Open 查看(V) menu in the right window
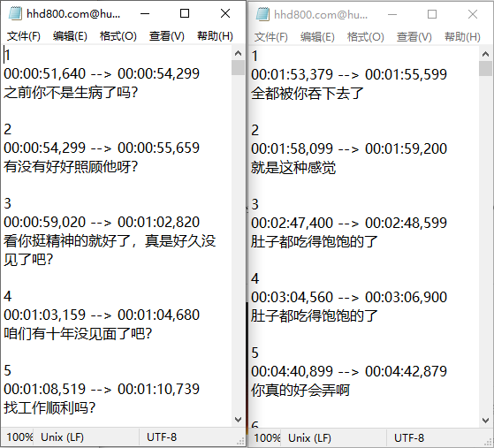 414,37
